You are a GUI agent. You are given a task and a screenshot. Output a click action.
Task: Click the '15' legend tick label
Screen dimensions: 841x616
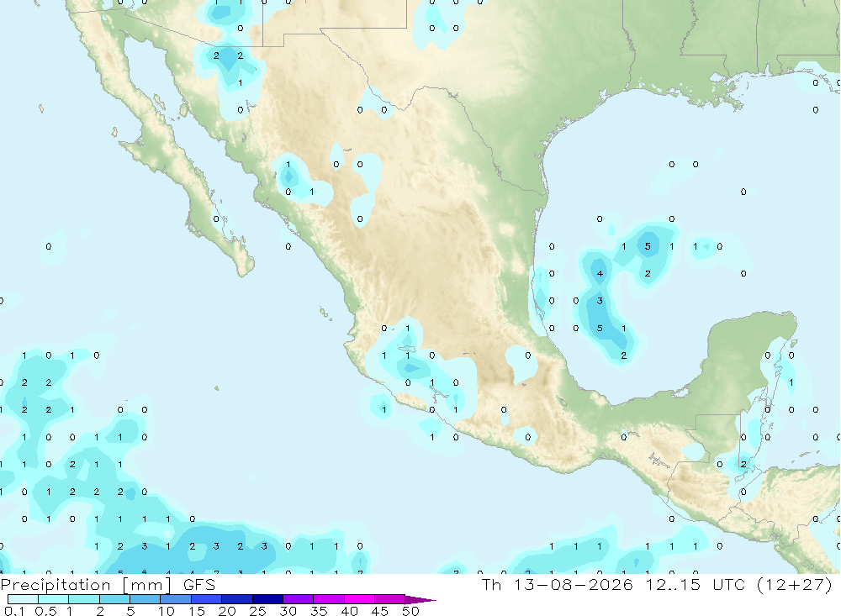coord(197,611)
